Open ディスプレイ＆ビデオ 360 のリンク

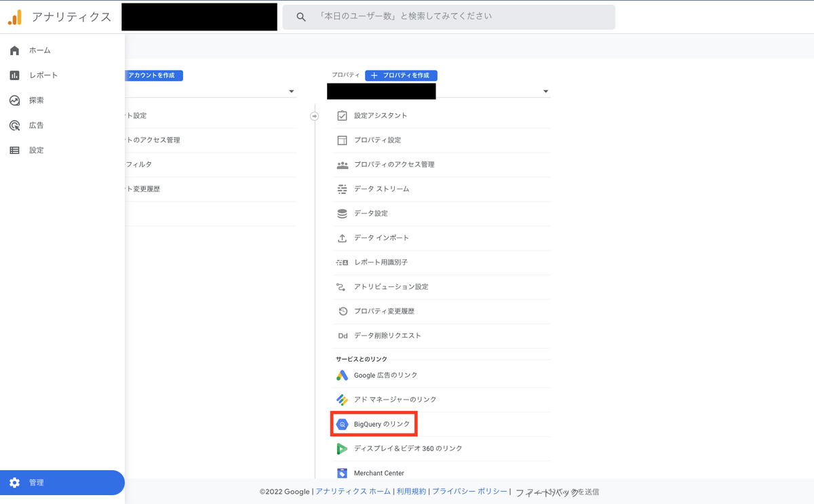(408, 449)
